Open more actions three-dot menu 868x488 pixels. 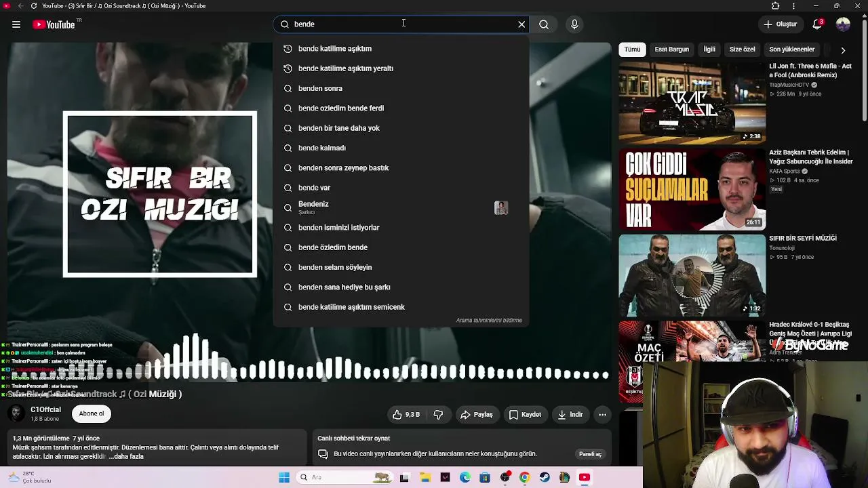pos(602,415)
